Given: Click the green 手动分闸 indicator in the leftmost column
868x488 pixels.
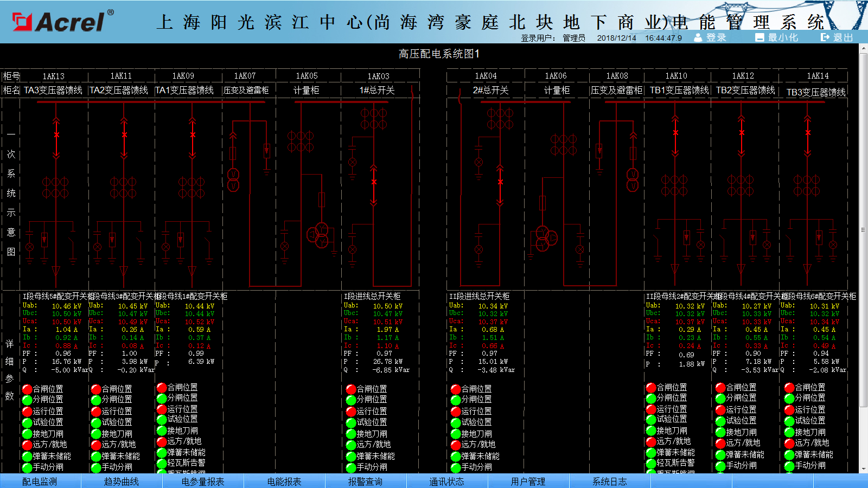Looking at the screenshot, I should (27, 467).
